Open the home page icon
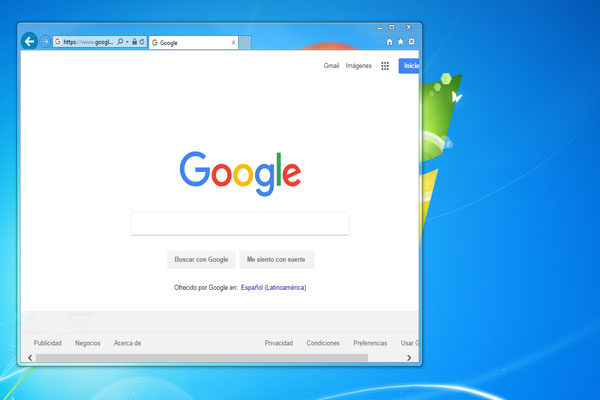Viewport: 600px width, 400px height. 389,42
